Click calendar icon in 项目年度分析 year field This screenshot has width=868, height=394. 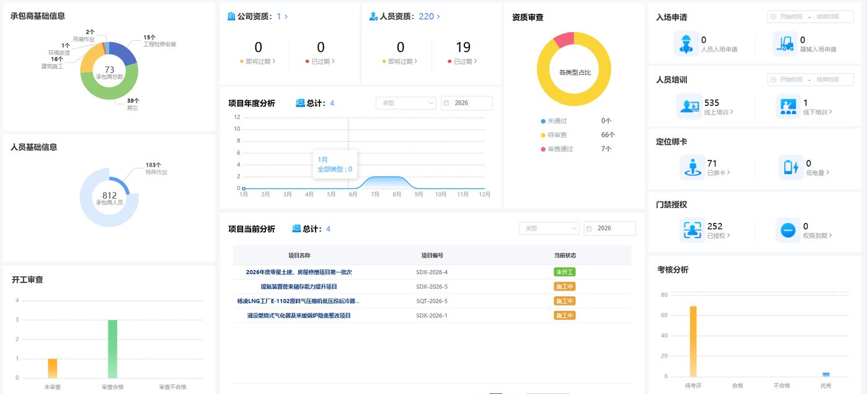point(447,103)
